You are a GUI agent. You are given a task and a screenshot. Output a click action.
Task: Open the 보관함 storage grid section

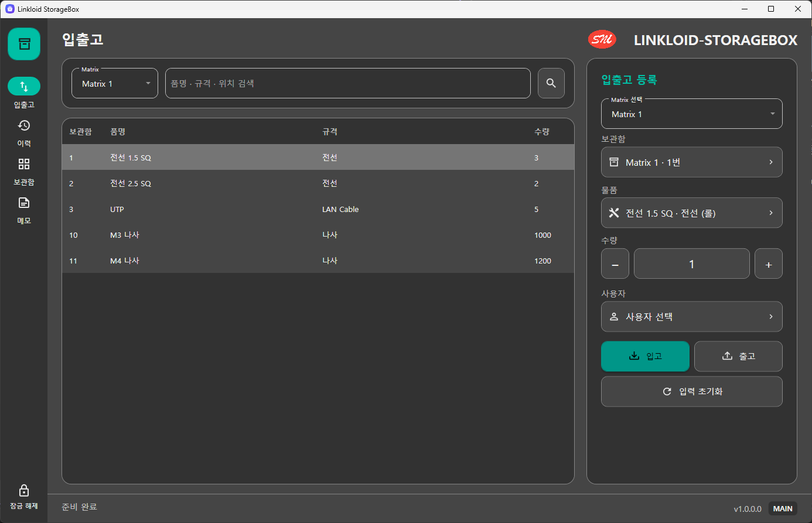click(24, 171)
